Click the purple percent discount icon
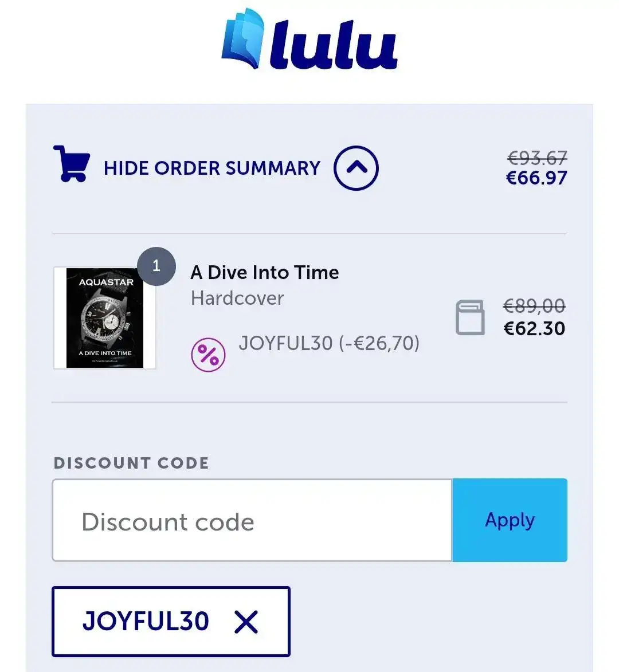 tap(208, 355)
